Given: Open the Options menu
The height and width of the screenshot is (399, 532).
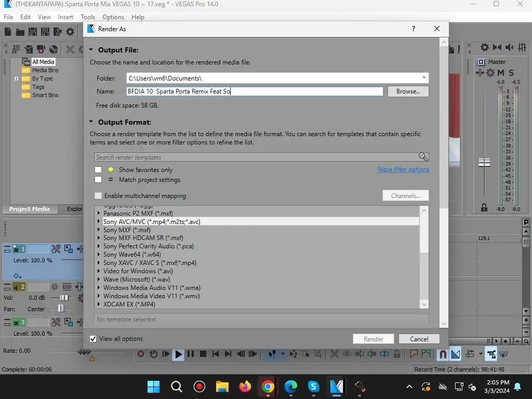Looking at the screenshot, I should tap(113, 17).
